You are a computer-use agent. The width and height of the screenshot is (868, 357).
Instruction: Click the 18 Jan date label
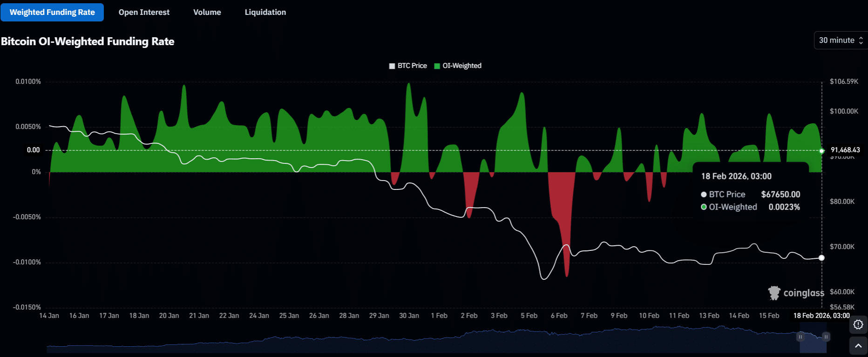pyautogui.click(x=139, y=316)
